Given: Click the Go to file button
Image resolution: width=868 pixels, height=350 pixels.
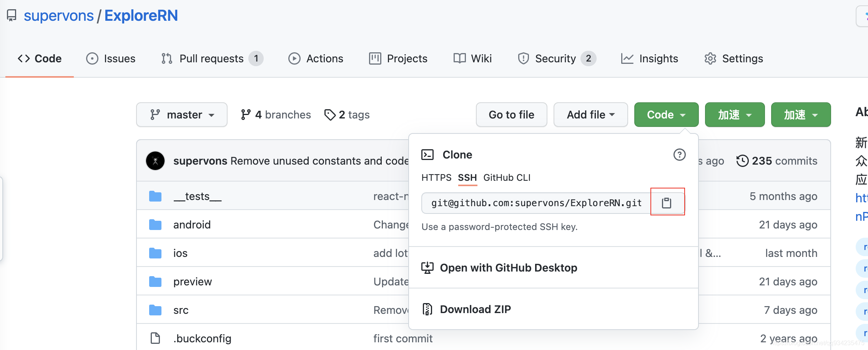Looking at the screenshot, I should [x=511, y=115].
